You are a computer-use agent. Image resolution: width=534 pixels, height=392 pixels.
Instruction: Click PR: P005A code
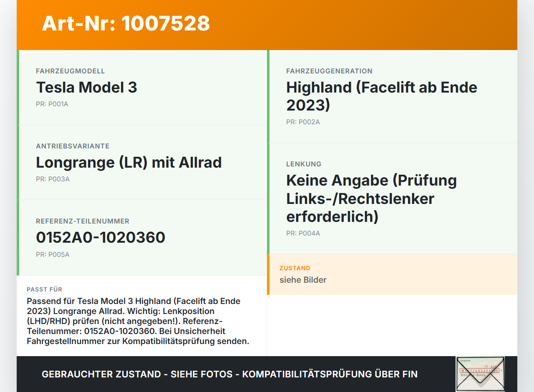53,254
